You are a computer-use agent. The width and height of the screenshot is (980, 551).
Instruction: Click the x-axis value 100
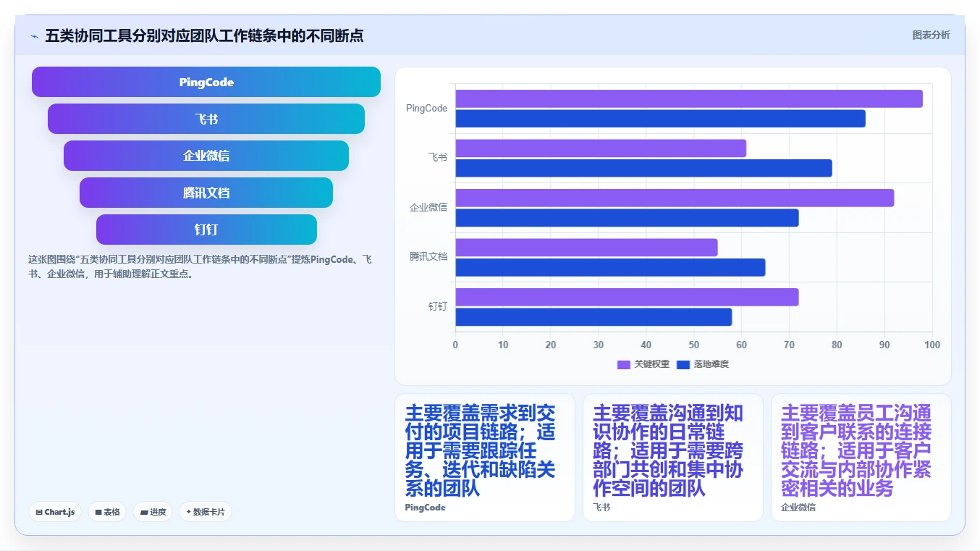pyautogui.click(x=932, y=345)
